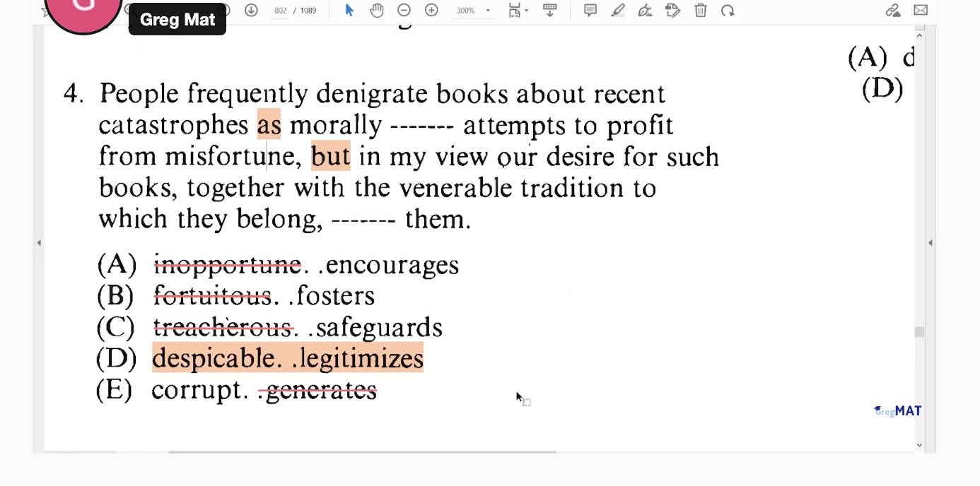Add a sticky note comment
The width and height of the screenshot is (980, 486).
point(590,10)
